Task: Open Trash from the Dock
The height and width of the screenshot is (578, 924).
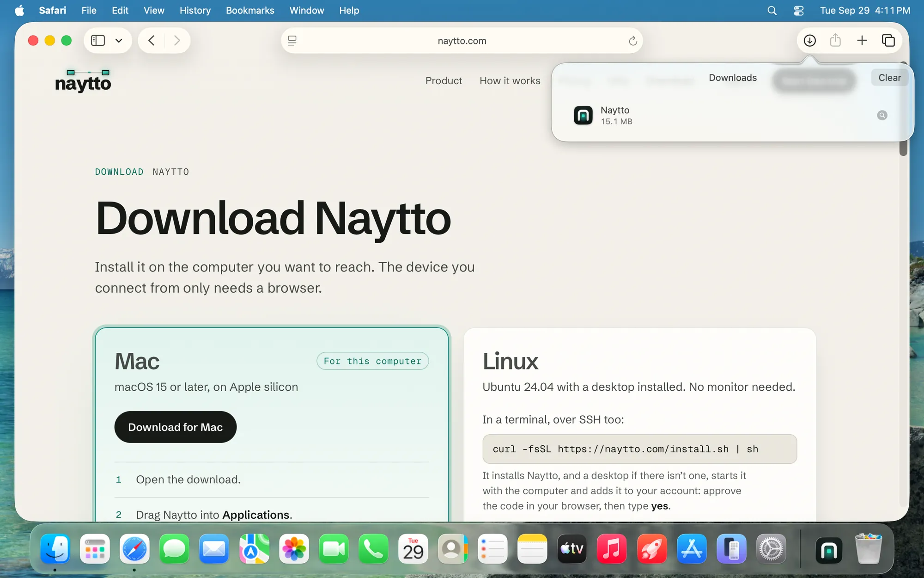Action: (869, 549)
